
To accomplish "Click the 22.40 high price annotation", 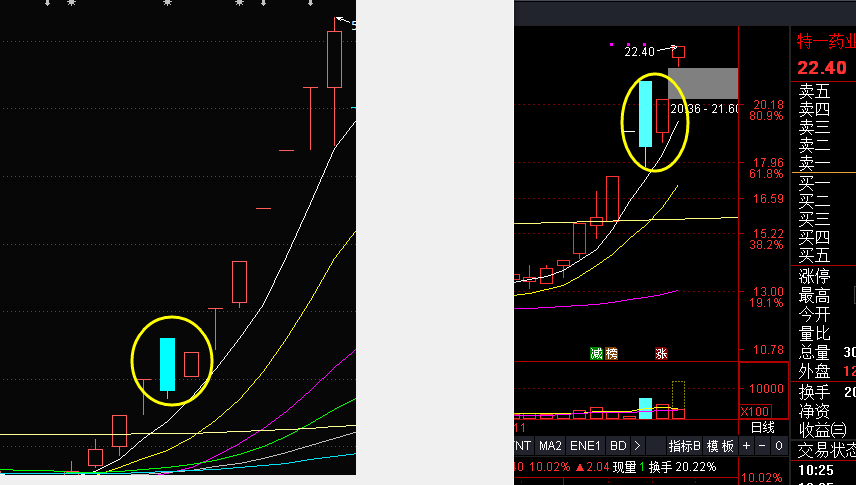I will pos(638,51).
